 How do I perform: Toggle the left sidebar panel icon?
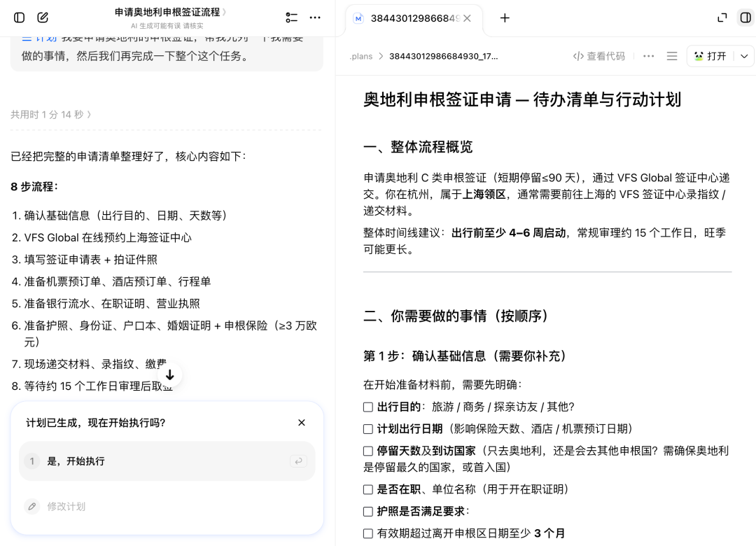tap(20, 17)
